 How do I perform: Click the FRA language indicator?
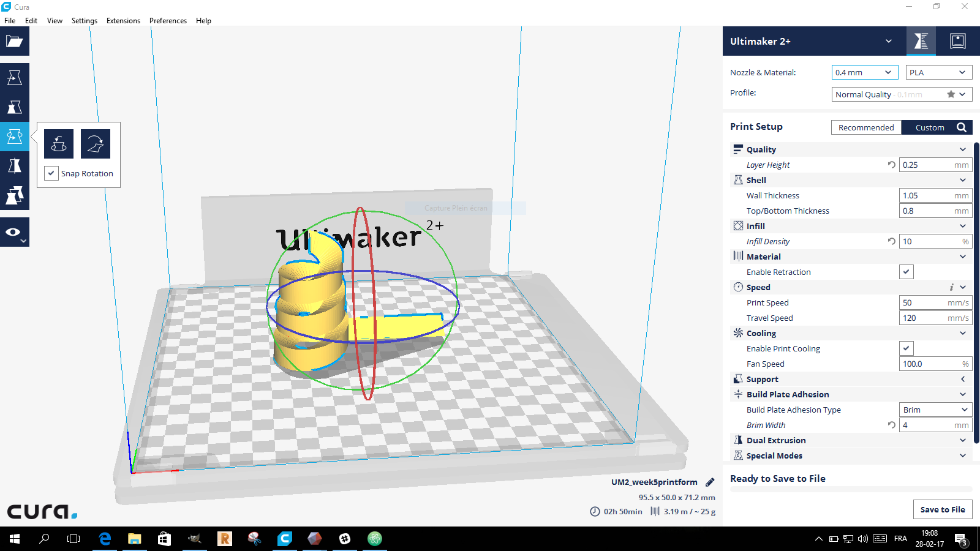click(x=900, y=539)
